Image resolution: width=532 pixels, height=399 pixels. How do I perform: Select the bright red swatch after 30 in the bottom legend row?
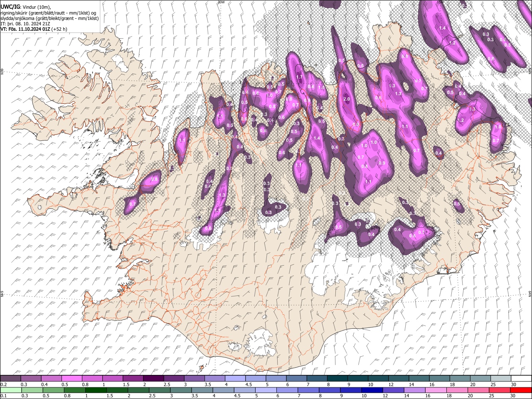[521, 390]
